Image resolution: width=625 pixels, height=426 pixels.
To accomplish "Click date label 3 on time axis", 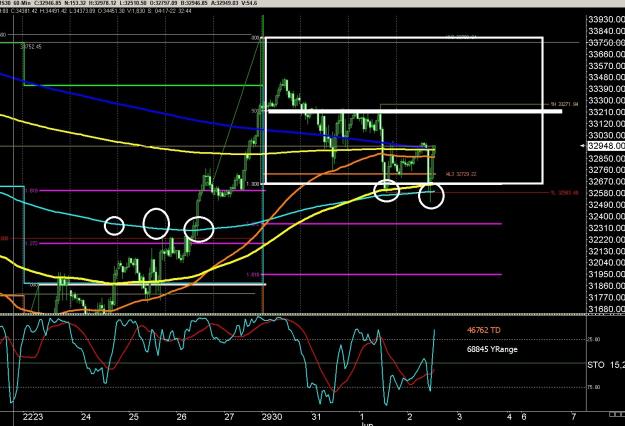I will point(459,417).
